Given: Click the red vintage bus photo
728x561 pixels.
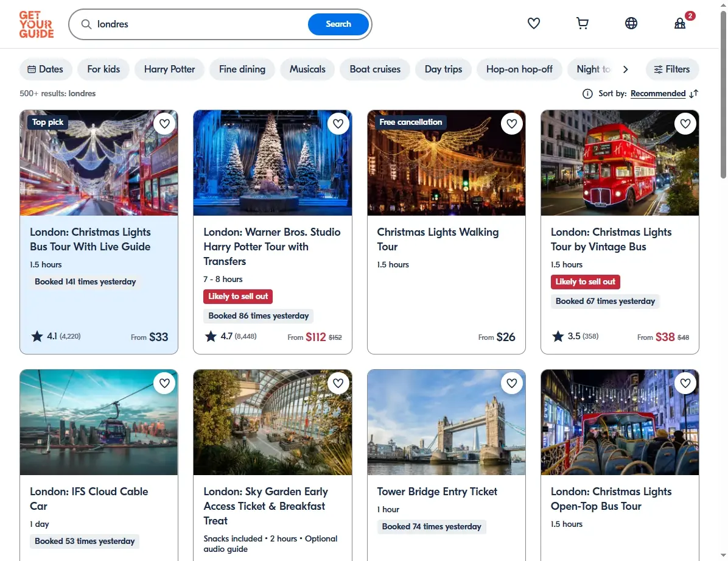Looking at the screenshot, I should tap(620, 163).
